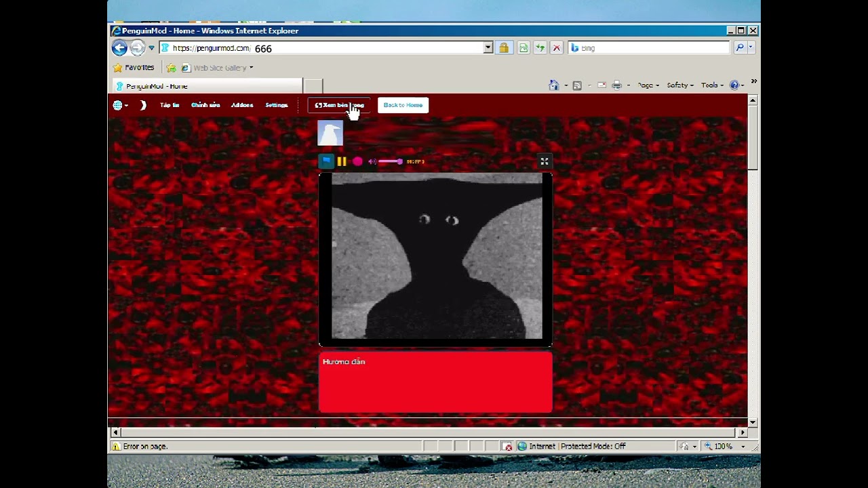Click the project stage with shadow figure
This screenshot has width=868, height=488.
435,260
